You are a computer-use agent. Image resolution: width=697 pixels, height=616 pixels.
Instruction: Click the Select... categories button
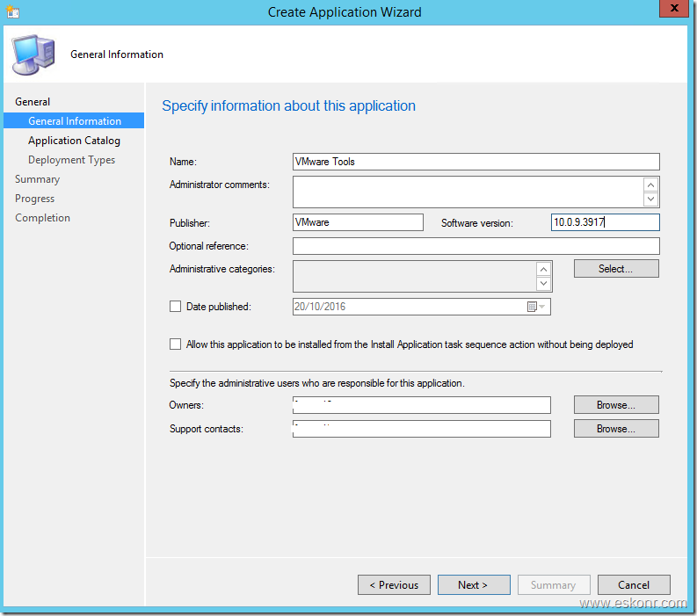pos(616,268)
